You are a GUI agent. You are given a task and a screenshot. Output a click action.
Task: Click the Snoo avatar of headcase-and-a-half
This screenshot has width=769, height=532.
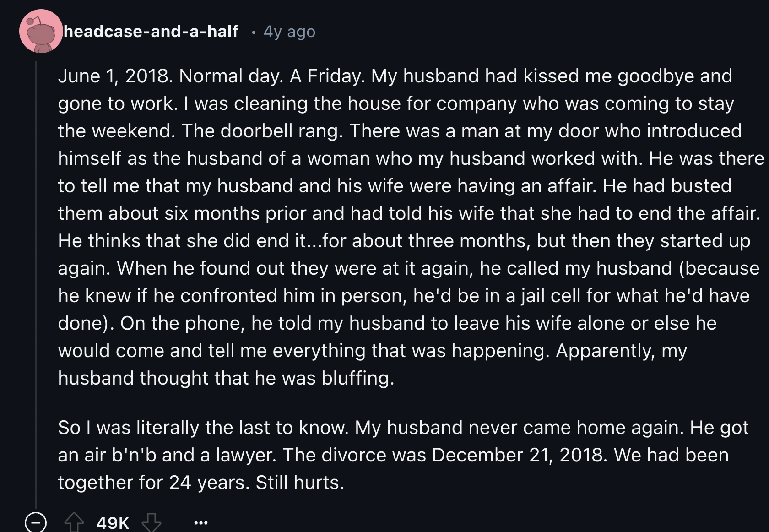pyautogui.click(x=41, y=32)
